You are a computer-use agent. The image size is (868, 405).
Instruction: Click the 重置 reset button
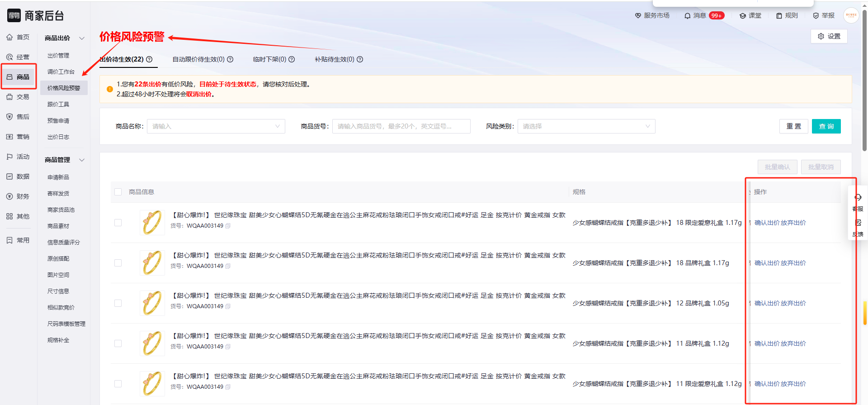793,126
